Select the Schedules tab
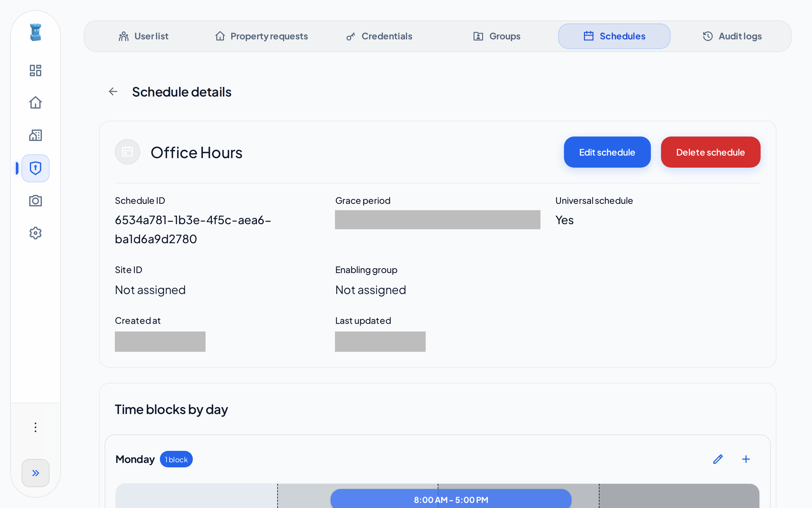Screen dimensions: 812x508 coord(614,36)
